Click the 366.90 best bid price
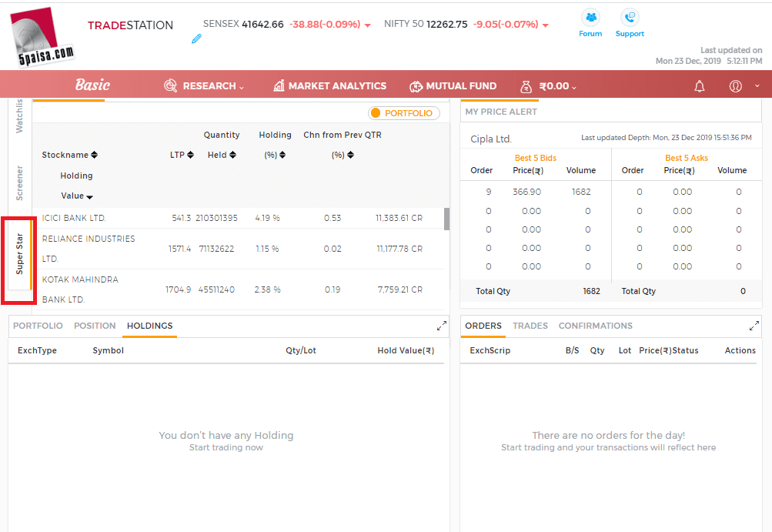Screen dimensions: 772x532 (526, 192)
